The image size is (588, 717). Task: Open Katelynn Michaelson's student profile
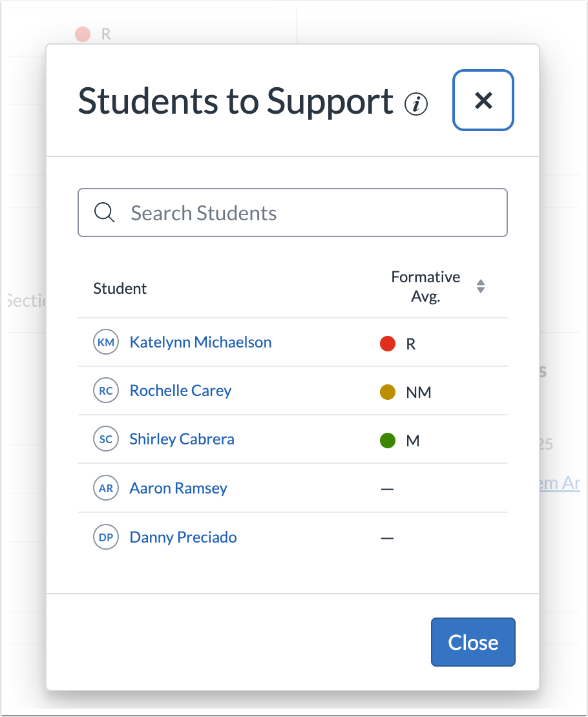[200, 343]
